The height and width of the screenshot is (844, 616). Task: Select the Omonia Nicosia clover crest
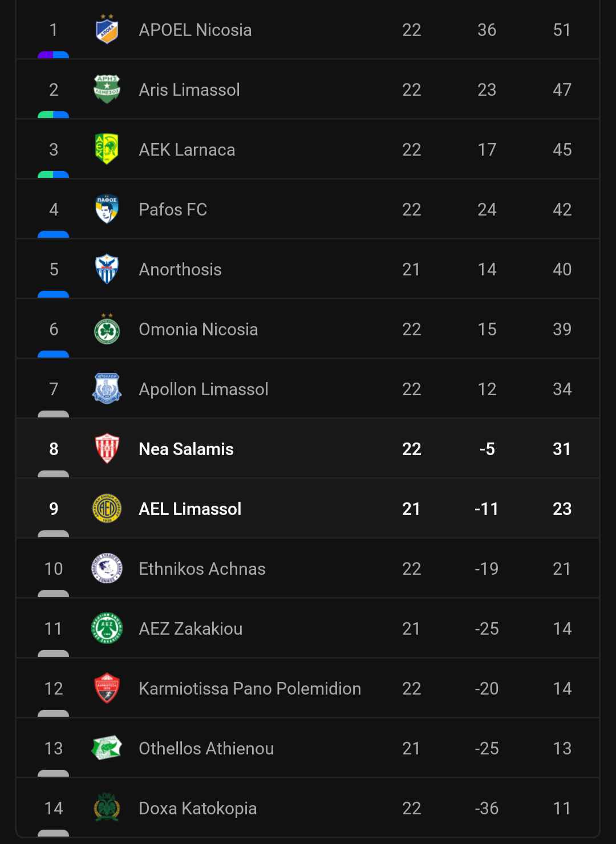pyautogui.click(x=107, y=329)
